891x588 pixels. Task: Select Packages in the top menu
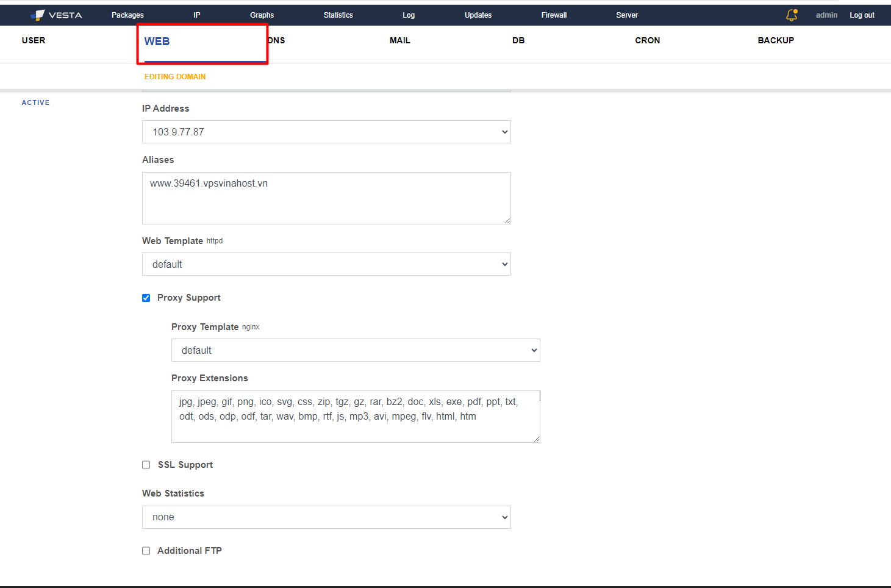tap(127, 15)
